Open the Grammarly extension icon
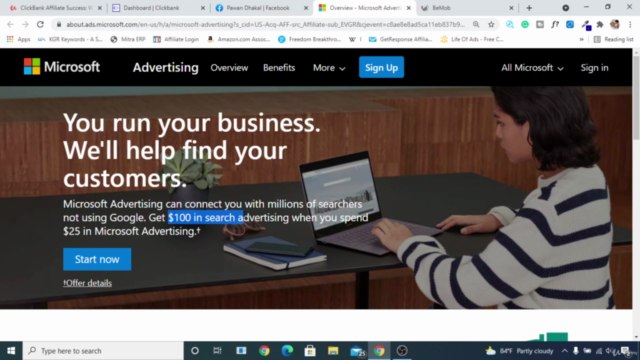The height and width of the screenshot is (360, 640). click(x=525, y=24)
